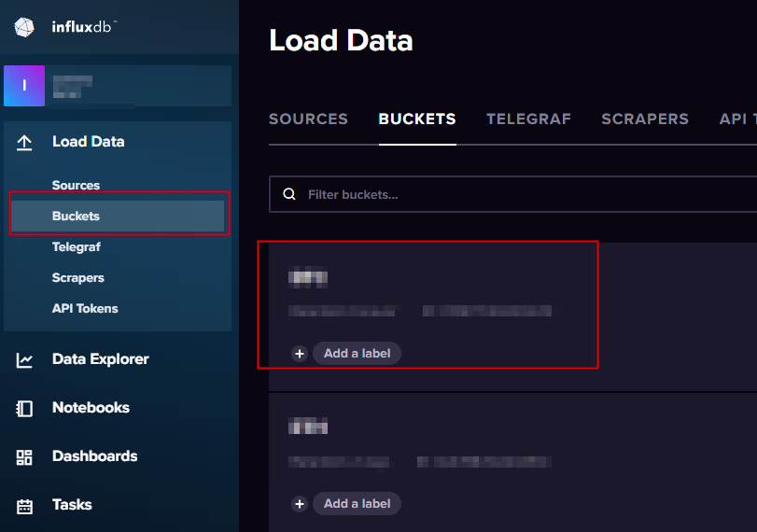Select API Tokens in the sidebar submenu

coord(85,309)
